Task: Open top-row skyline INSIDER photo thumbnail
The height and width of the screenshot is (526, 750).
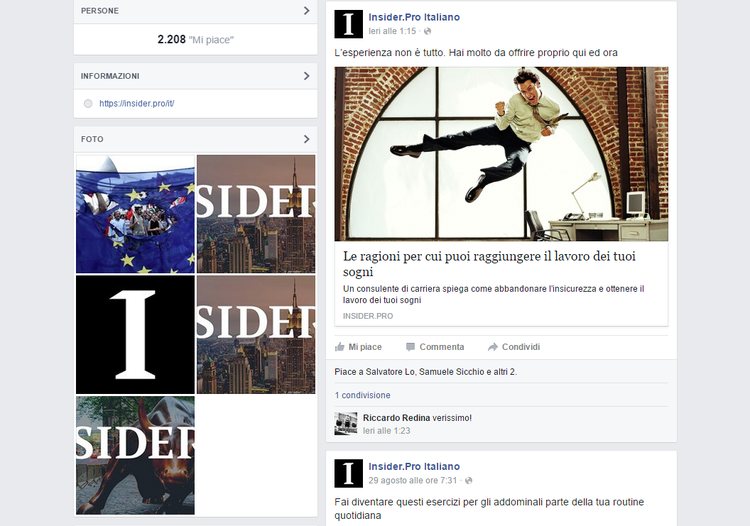Action: click(256, 214)
